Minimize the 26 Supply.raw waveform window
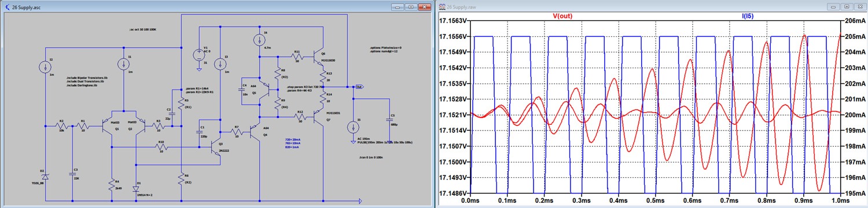Image resolution: width=868 pixels, height=208 pixels. 833,6
